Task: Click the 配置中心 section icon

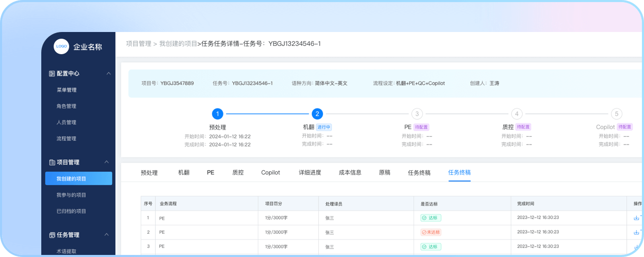Action: 52,74
